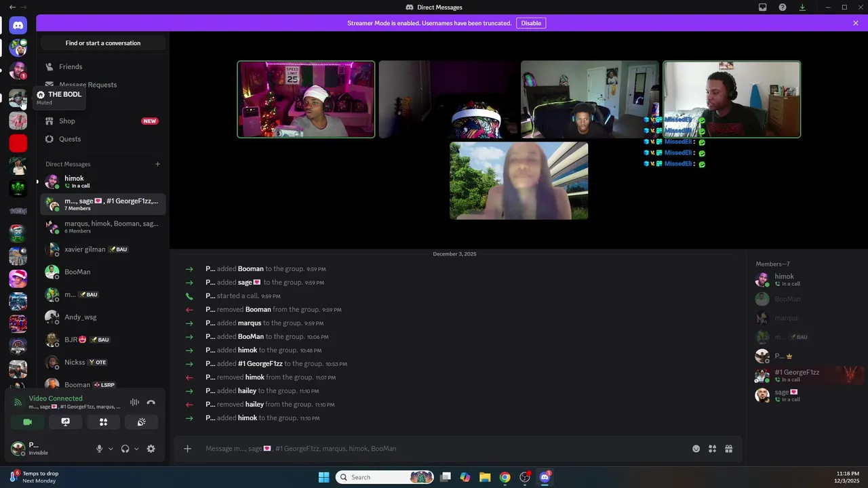
Task: Open server icon with red 1 badge
Action: [18, 70]
